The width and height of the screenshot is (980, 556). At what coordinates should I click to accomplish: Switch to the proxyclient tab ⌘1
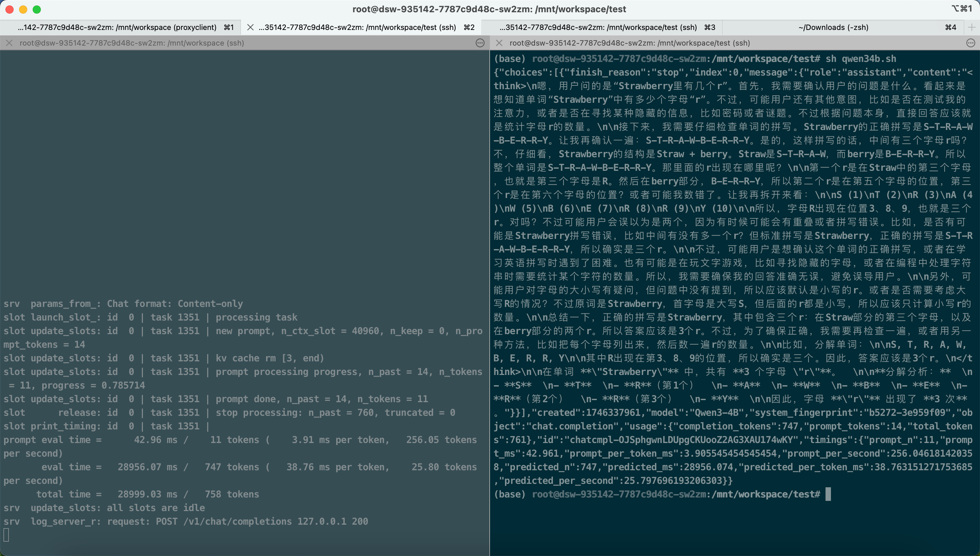[121, 27]
